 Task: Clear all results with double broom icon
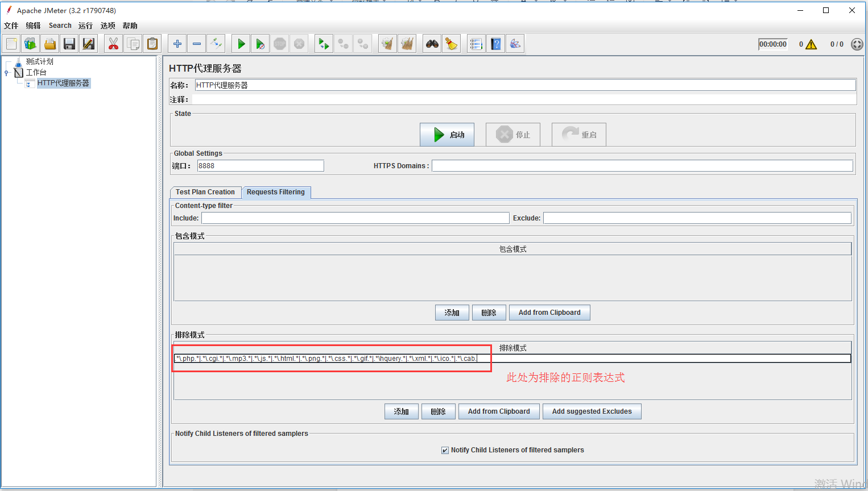[407, 44]
